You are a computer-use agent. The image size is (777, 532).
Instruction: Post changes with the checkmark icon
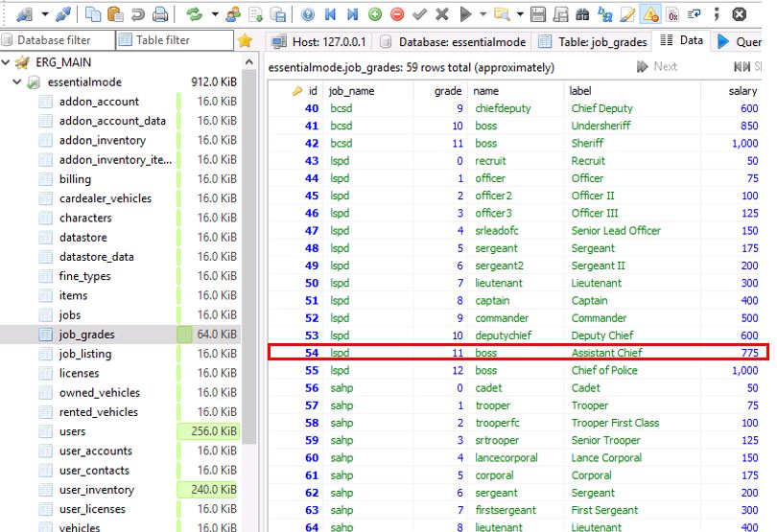(420, 14)
